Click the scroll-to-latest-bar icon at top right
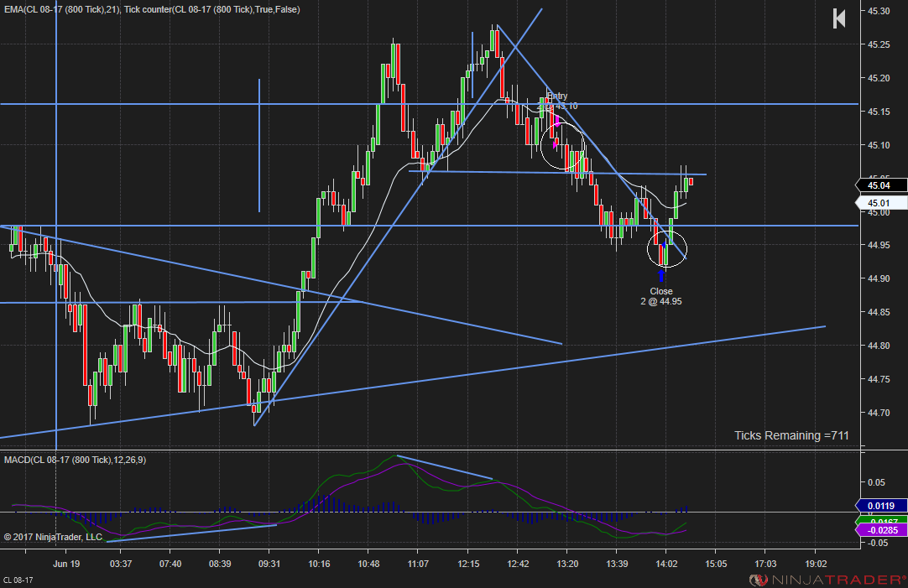 838,18
